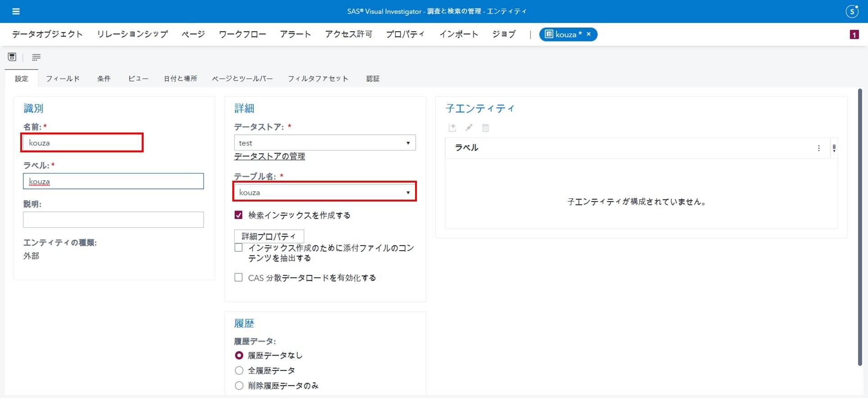Click the save entity icon

click(x=12, y=57)
